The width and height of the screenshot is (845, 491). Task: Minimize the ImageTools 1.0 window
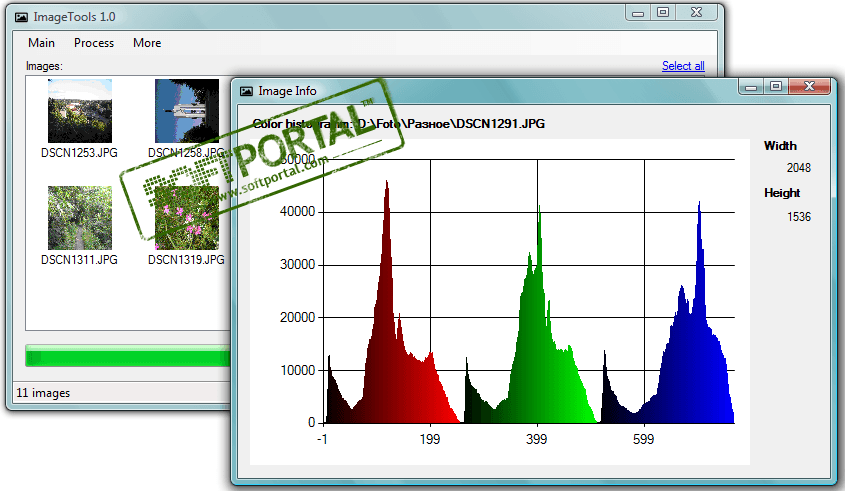click(x=638, y=13)
